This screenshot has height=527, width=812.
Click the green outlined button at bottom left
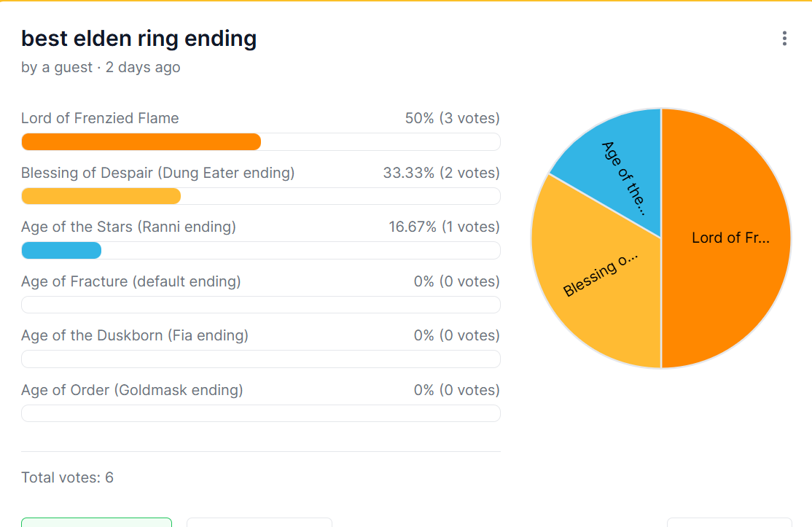pos(96,522)
